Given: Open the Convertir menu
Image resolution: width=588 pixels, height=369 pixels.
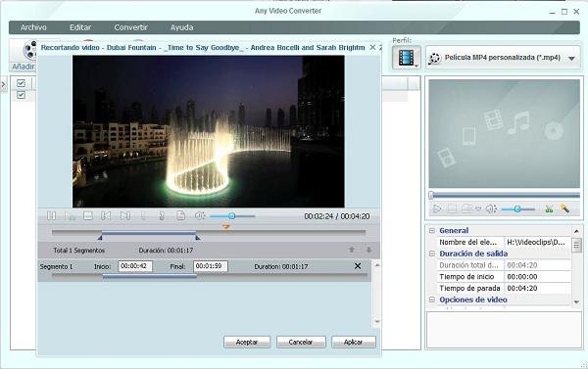Looking at the screenshot, I should click(x=131, y=27).
